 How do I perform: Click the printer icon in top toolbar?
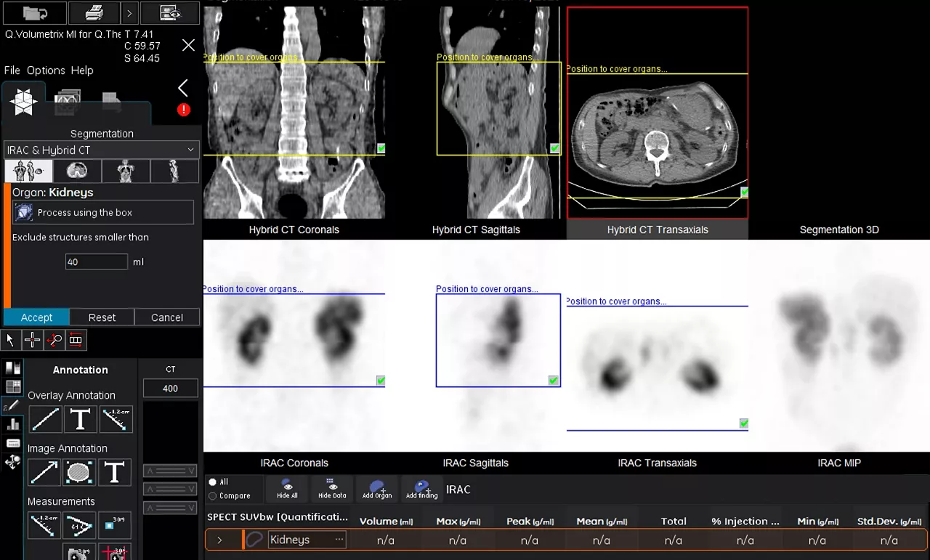tap(94, 12)
